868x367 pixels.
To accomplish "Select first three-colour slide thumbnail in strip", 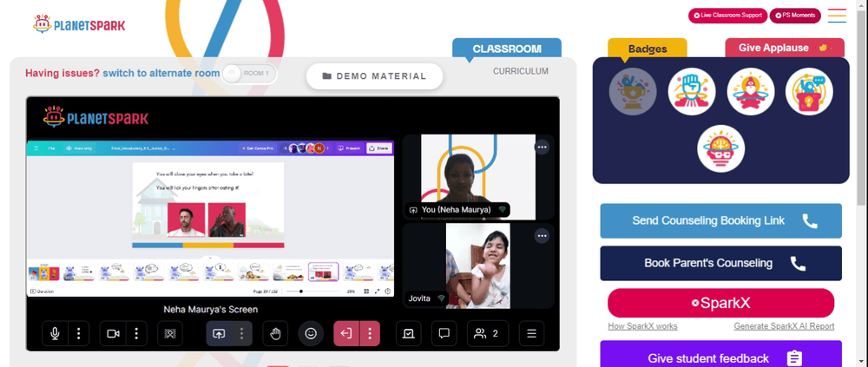I will pyautogui.click(x=43, y=272).
